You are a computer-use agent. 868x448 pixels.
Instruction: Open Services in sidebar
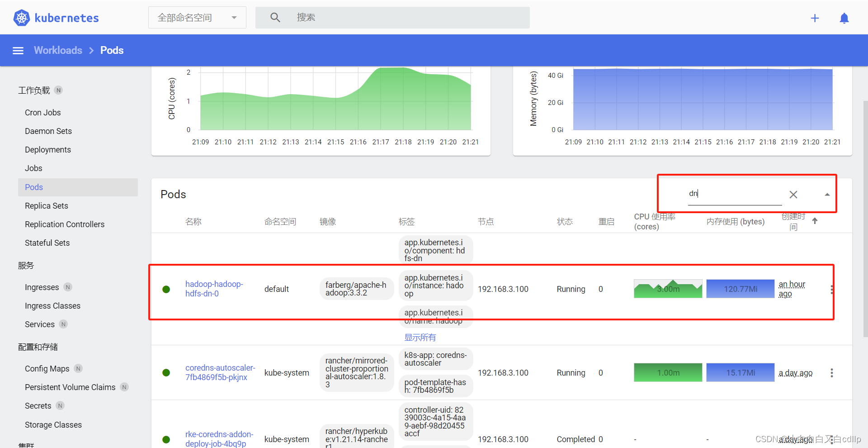click(40, 324)
